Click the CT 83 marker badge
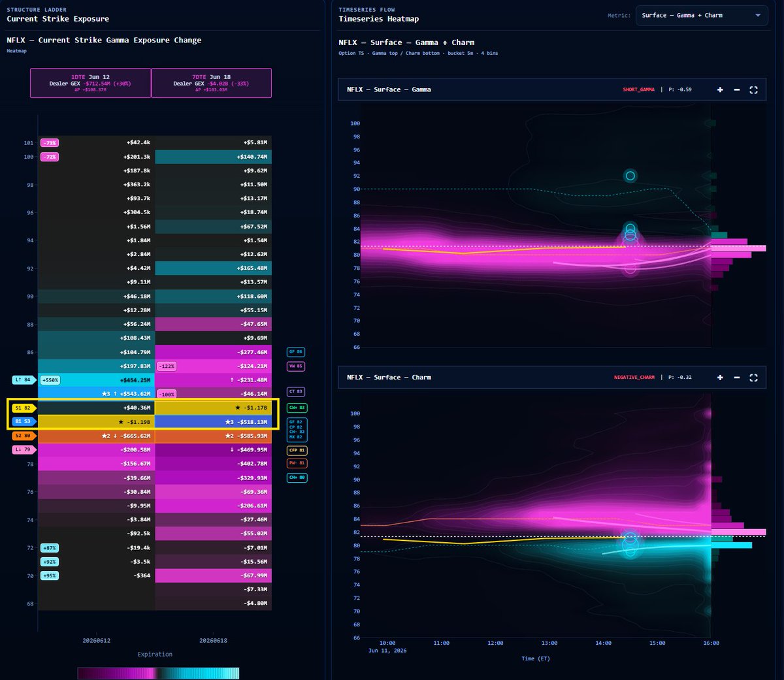The height and width of the screenshot is (680, 784). pyautogui.click(x=296, y=392)
